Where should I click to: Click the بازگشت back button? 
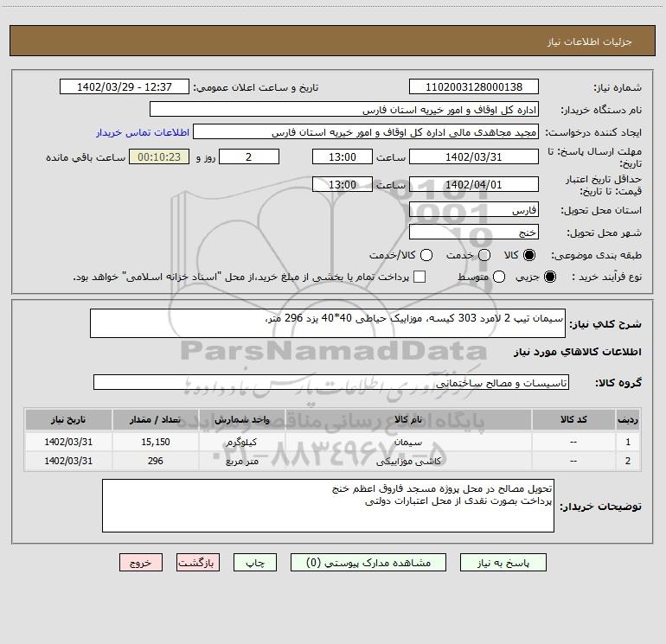[198, 563]
